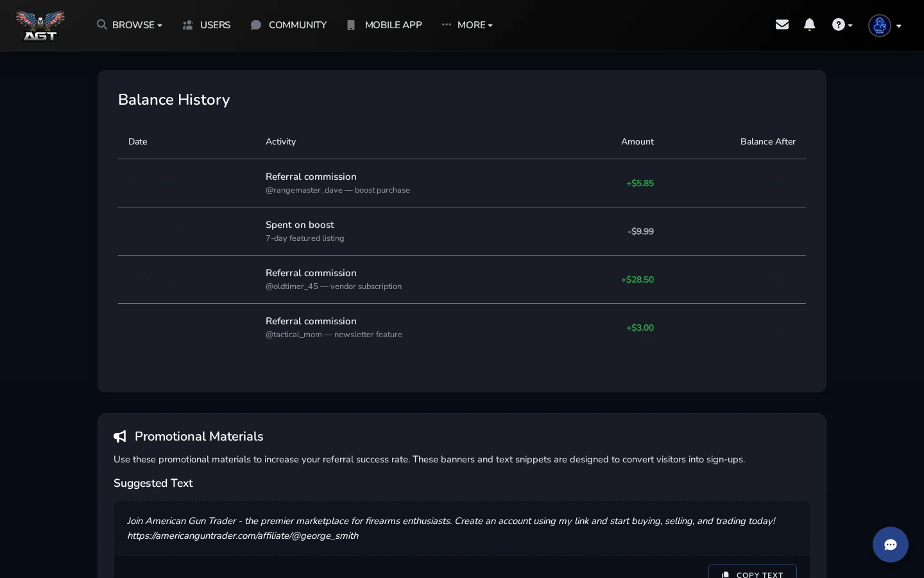
Task: Click the Activity column header
Action: [x=280, y=142]
